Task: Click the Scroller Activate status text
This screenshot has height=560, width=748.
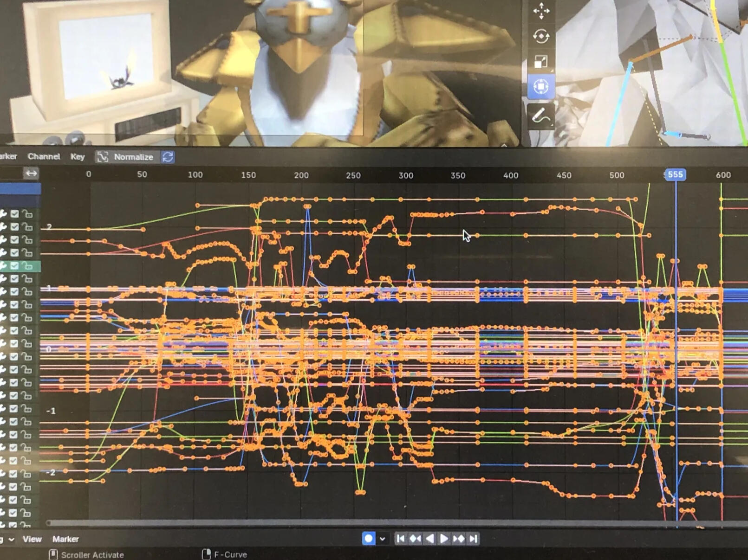Action: tap(92, 555)
